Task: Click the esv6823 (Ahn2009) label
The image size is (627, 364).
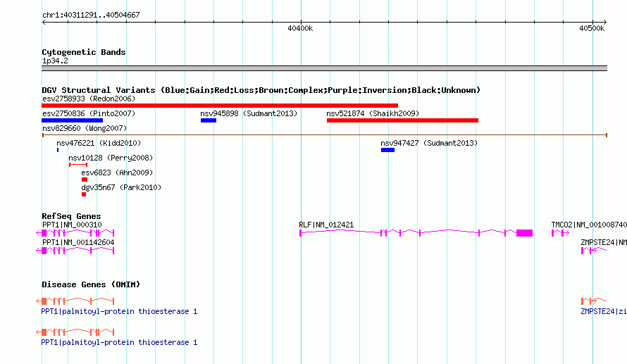Action: pos(117,172)
